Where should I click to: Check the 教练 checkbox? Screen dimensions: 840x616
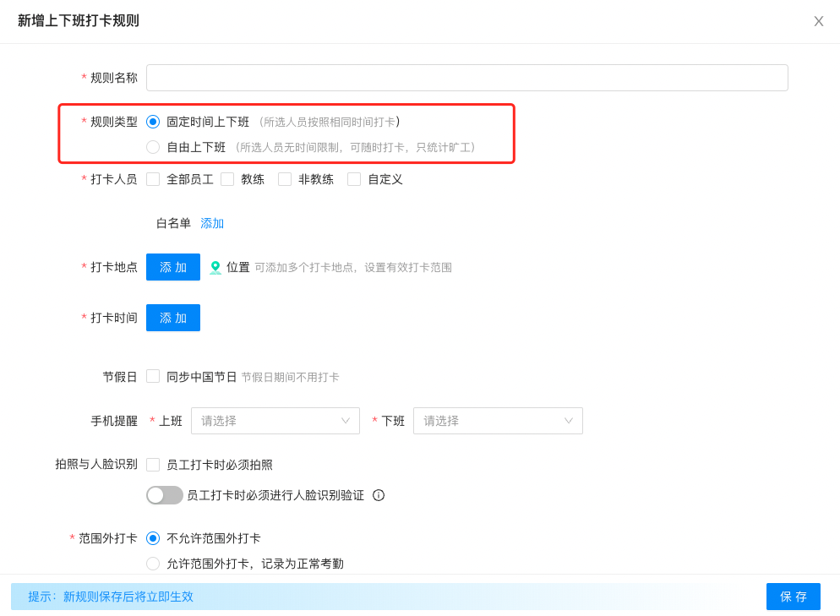coord(227,179)
